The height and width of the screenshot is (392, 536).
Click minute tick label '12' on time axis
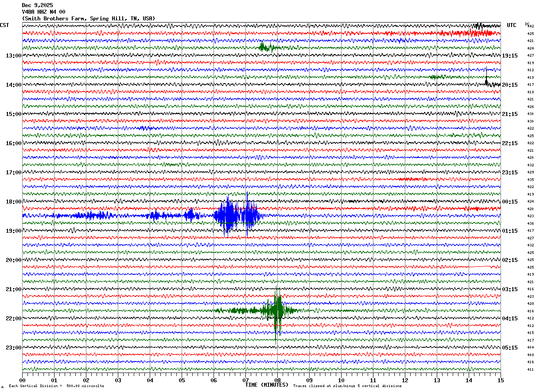pos(405,380)
